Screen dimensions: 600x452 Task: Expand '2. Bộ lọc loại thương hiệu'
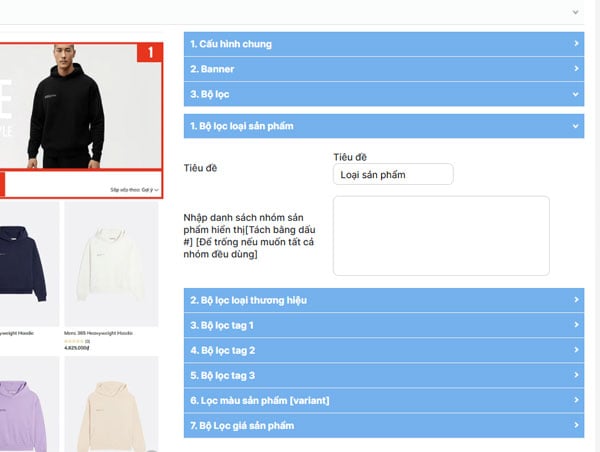384,300
